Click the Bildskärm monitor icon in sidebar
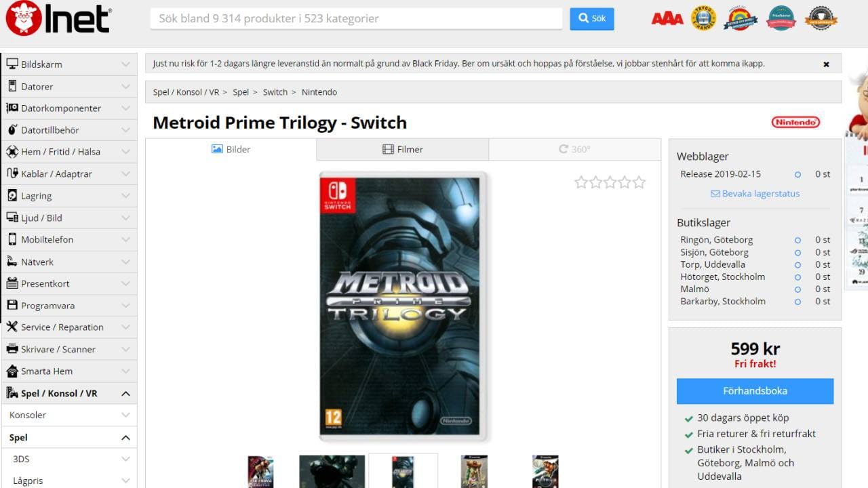The image size is (868, 488). 12,64
